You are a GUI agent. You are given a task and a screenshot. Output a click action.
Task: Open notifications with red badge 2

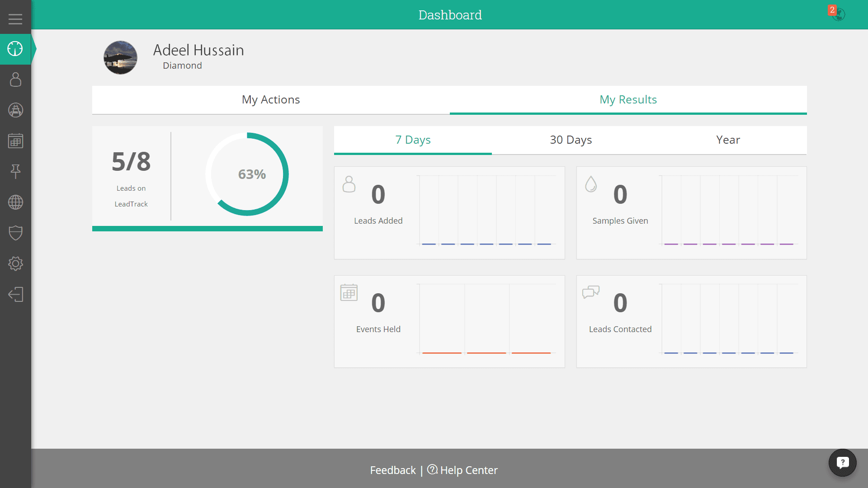tap(838, 14)
